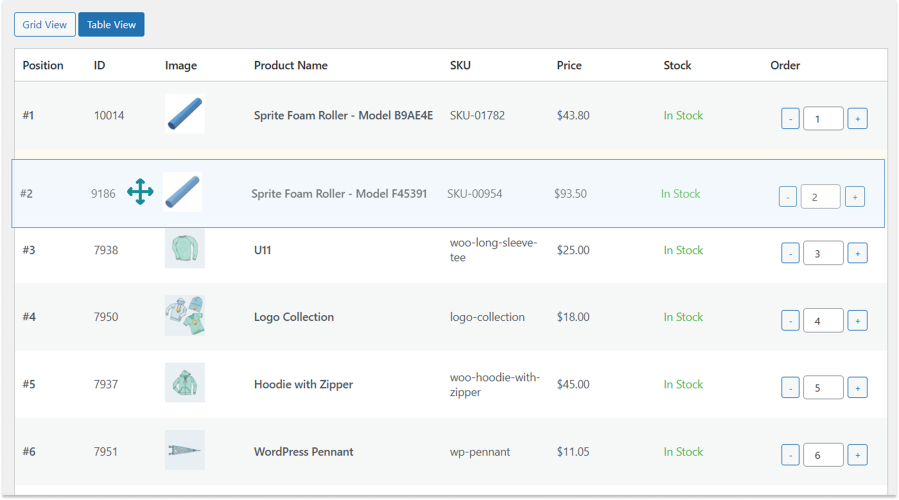This screenshot has height=500, width=899.
Task: Click plus button for U11 row
Action: 857,253
